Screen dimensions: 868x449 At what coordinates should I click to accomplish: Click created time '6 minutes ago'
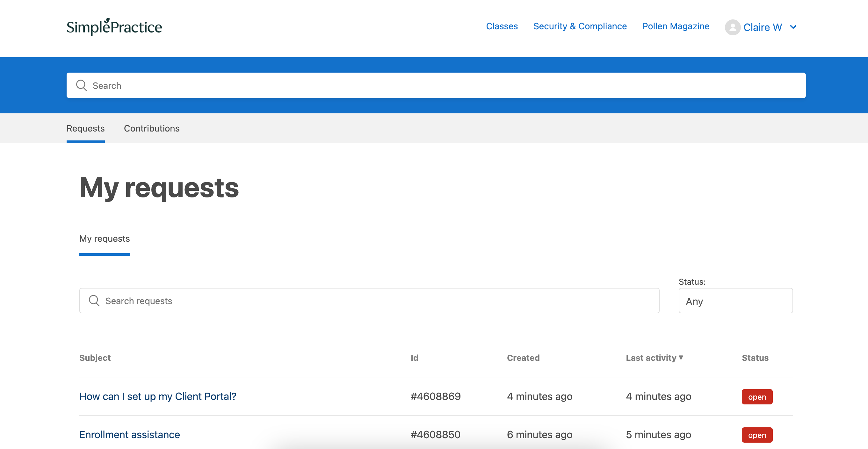(539, 435)
